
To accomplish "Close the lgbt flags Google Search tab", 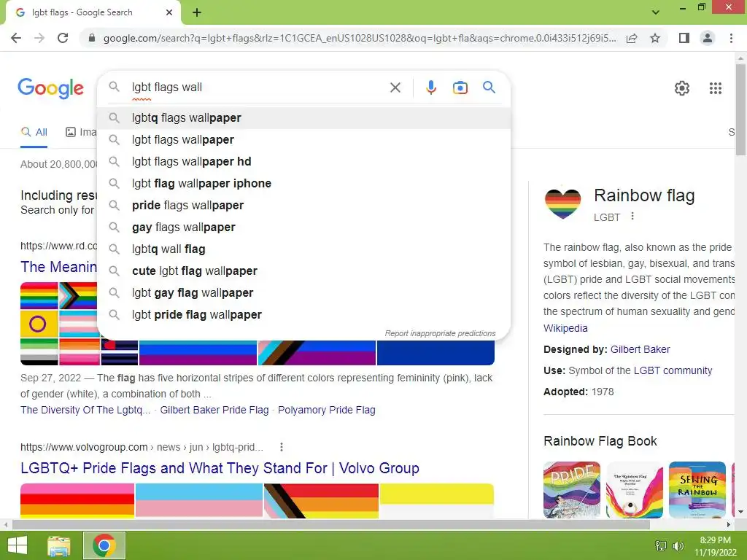I will pos(169,12).
